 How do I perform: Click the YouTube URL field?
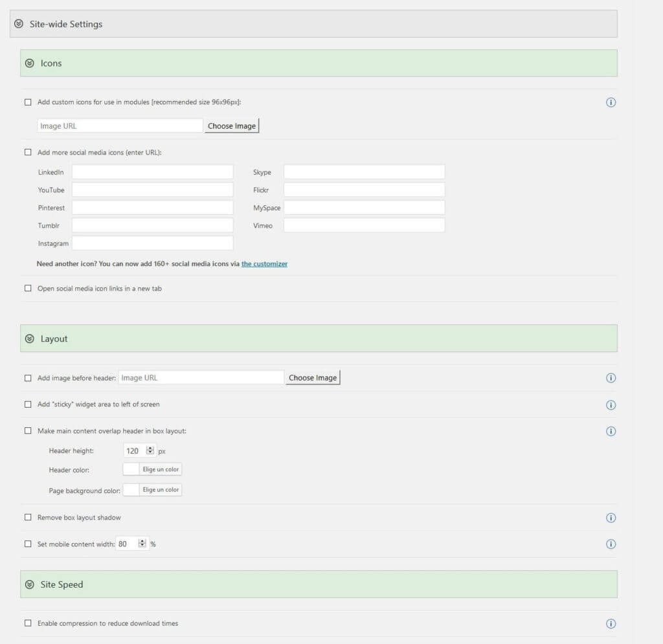[x=153, y=190]
